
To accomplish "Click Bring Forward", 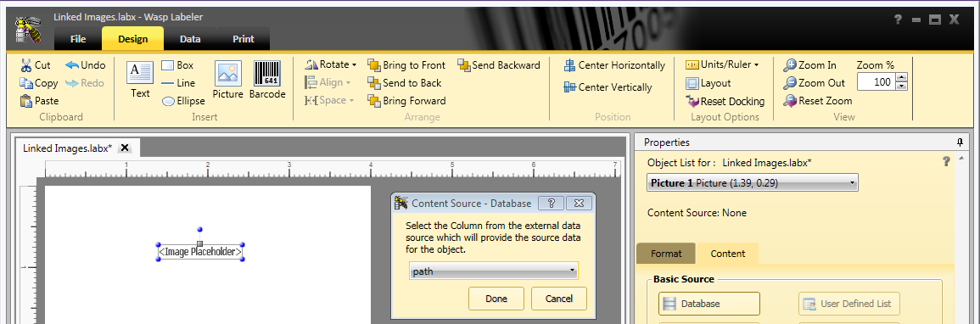I will (x=406, y=101).
